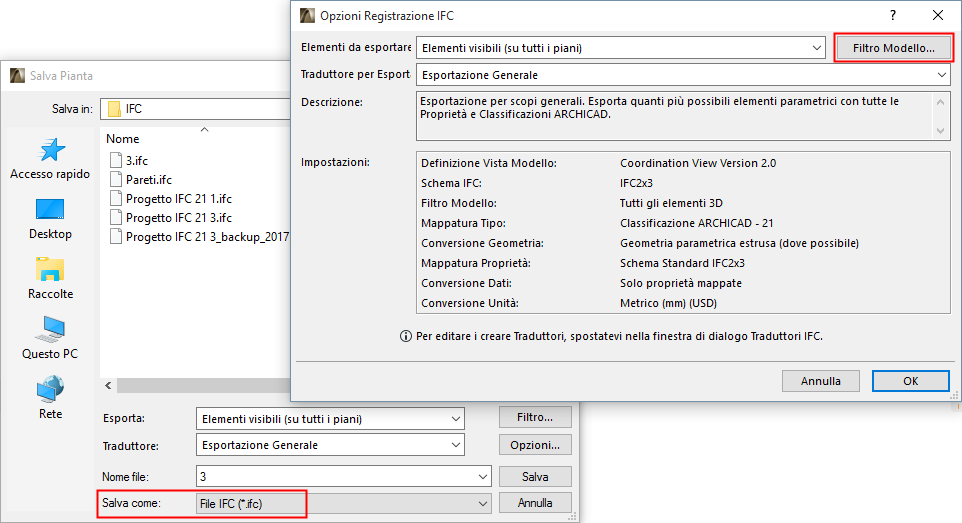The image size is (962, 523).
Task: Cancel the Opzioni Registrazione IFC dialog with Annulla
Action: (x=820, y=381)
